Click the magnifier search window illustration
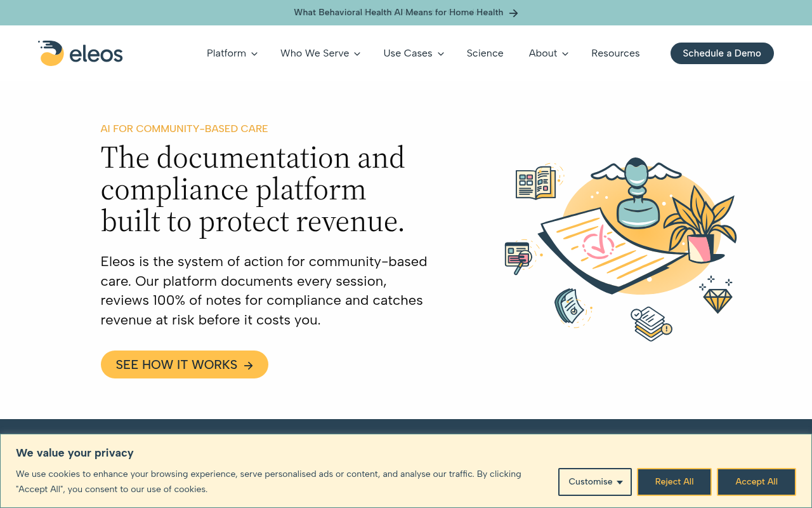812x508 pixels. pyautogui.click(x=518, y=257)
